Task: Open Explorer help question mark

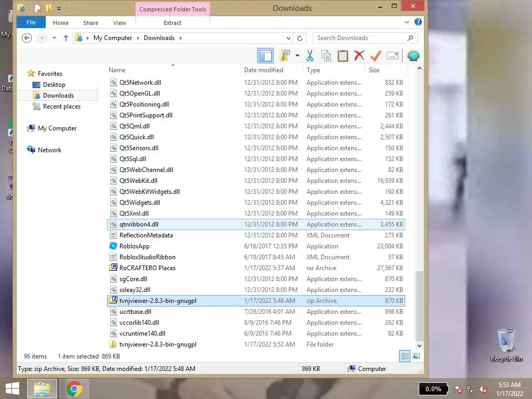Action: click(418, 22)
